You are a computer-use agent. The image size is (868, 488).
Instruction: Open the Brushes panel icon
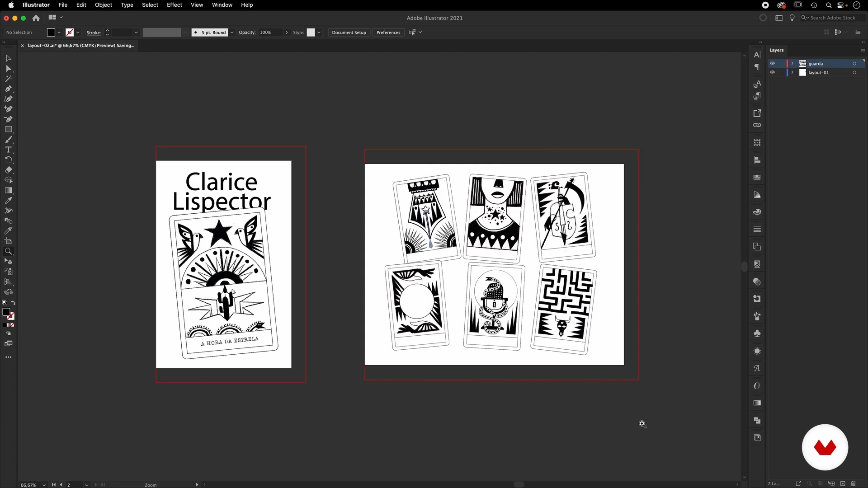click(x=757, y=316)
